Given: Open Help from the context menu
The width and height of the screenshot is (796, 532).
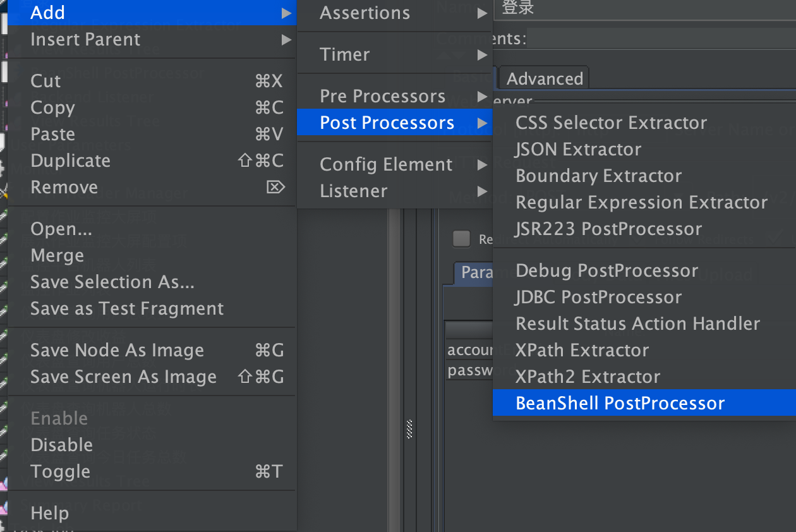Looking at the screenshot, I should pyautogui.click(x=152, y=513).
